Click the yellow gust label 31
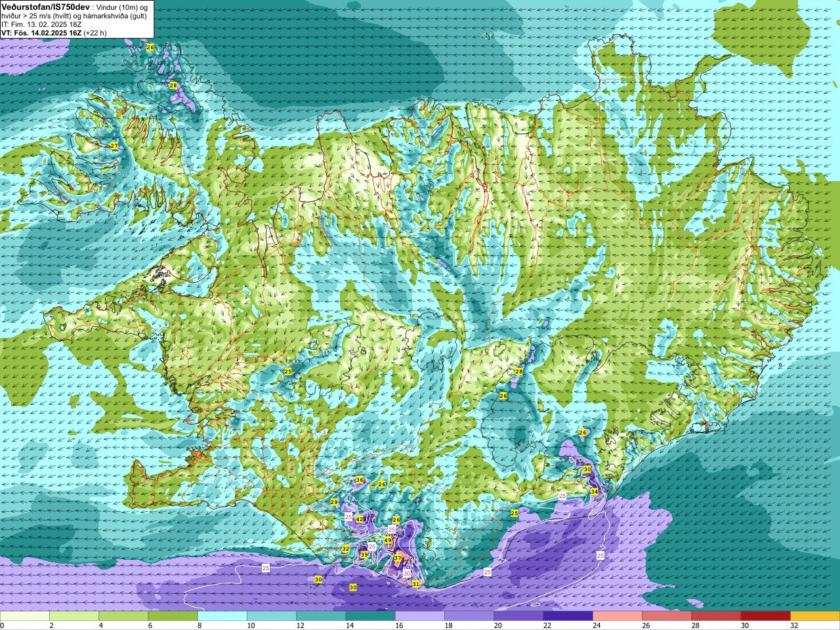Viewport: 840px width, 630px height. coord(416,583)
